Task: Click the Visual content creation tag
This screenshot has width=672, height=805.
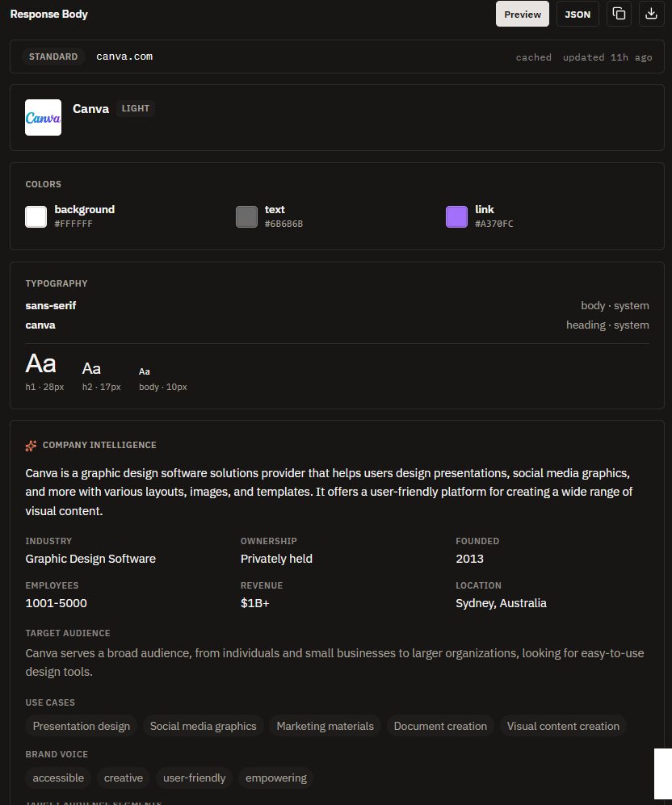Action: pos(563,726)
